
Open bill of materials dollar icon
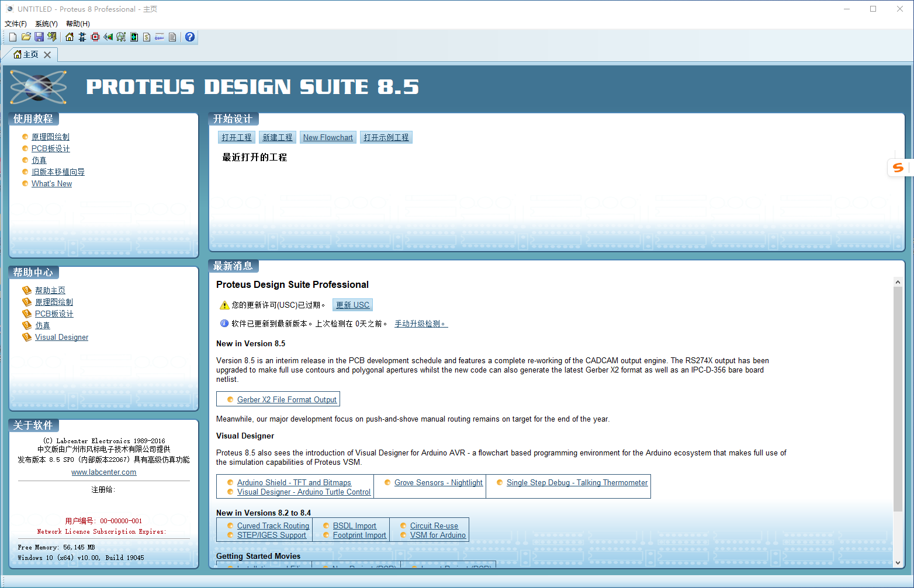tap(147, 37)
